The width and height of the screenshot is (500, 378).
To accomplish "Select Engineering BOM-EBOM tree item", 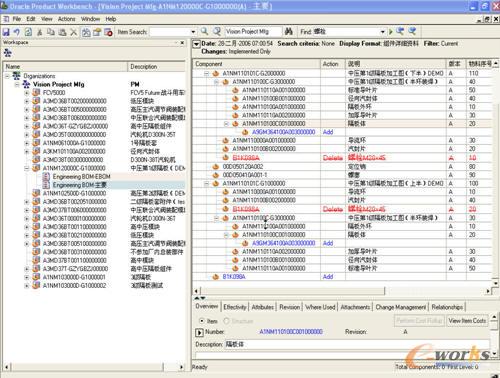I will coord(81,176).
